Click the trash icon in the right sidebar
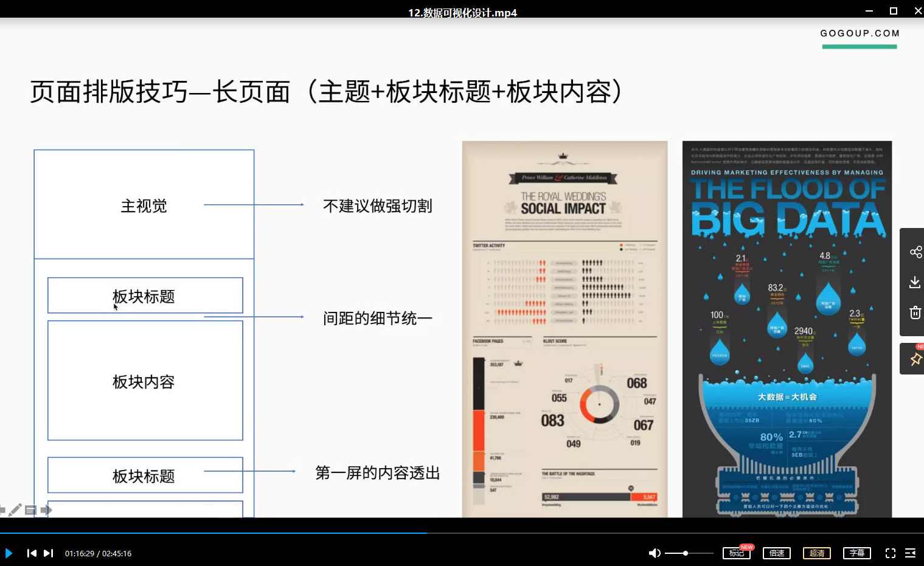924x566 pixels. point(915,312)
